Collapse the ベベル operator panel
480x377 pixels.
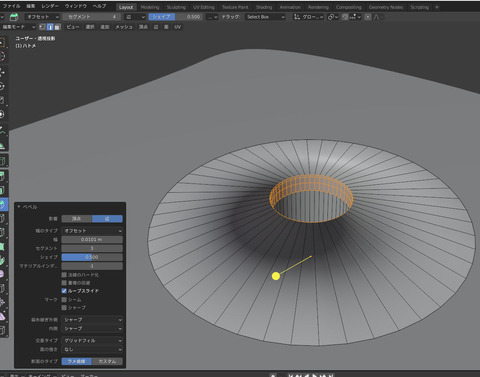tap(19, 207)
